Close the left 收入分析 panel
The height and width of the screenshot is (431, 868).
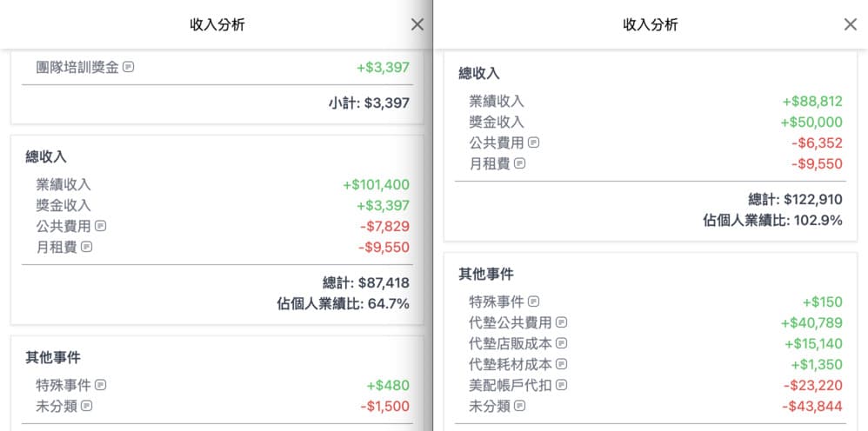click(x=417, y=24)
